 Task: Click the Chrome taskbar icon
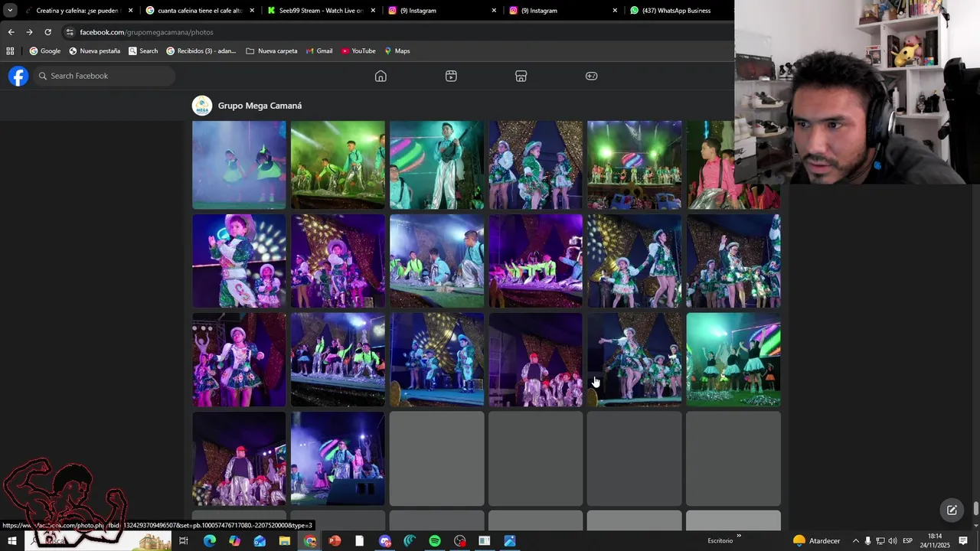pos(309,541)
